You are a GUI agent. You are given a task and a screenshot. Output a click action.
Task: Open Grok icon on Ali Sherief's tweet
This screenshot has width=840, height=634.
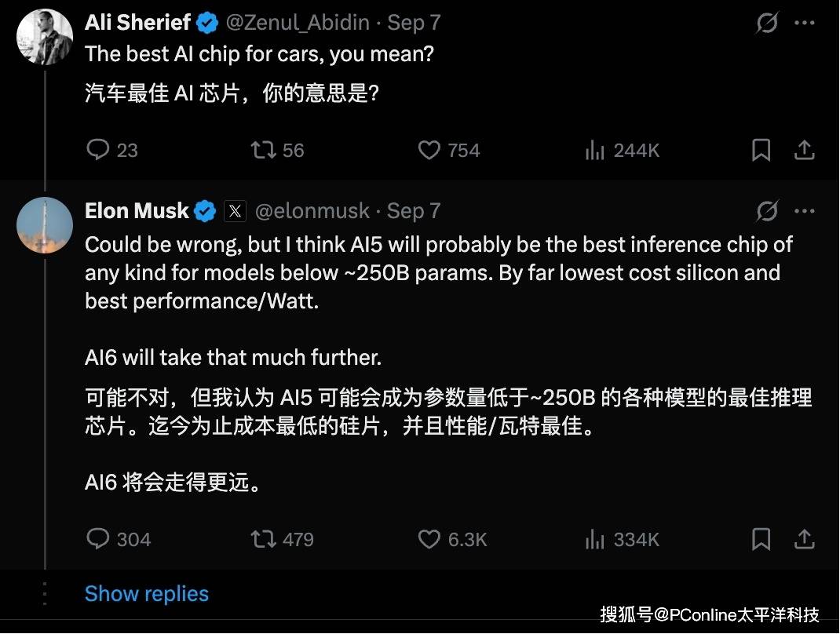(x=767, y=24)
